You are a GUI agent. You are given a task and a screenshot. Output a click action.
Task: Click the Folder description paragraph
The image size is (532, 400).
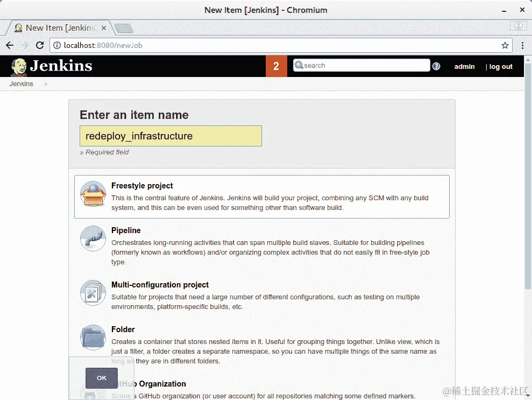275,352
